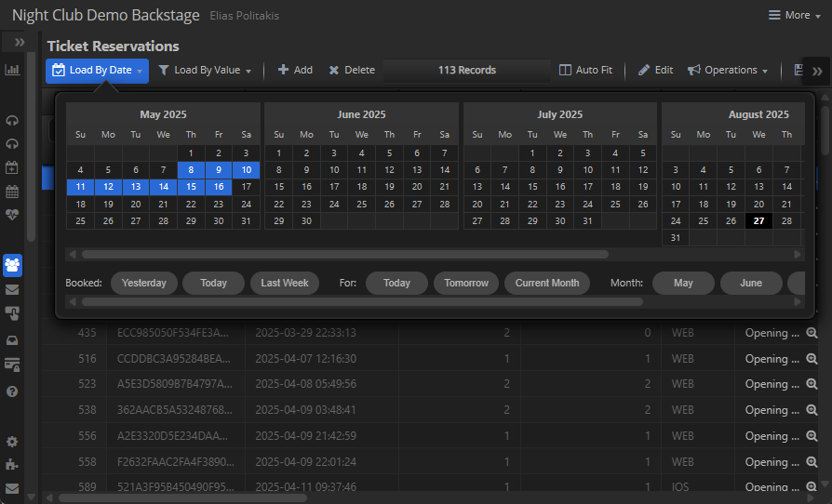This screenshot has height=504, width=832.
Task: Open settings gear icon in sidebar
Action: [12, 442]
